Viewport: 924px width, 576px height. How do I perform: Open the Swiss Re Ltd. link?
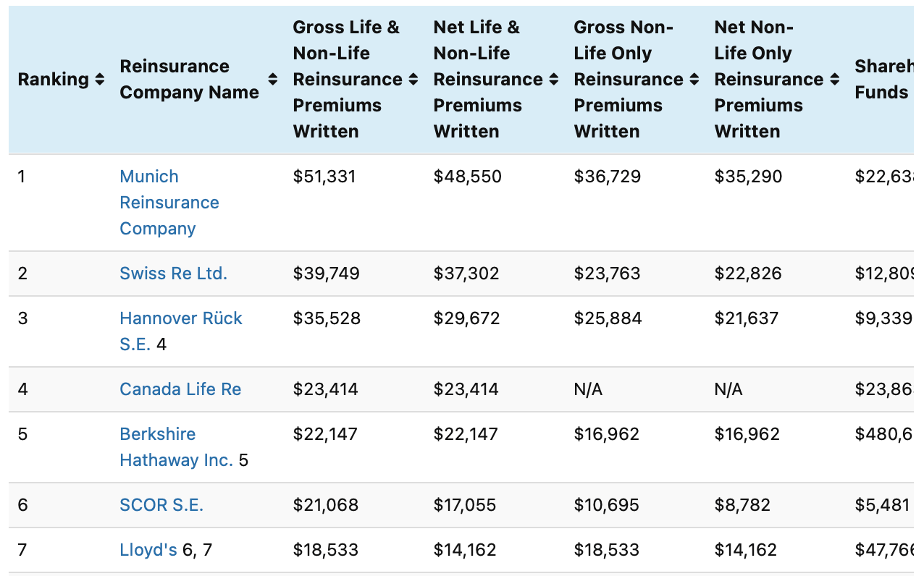coord(173,274)
